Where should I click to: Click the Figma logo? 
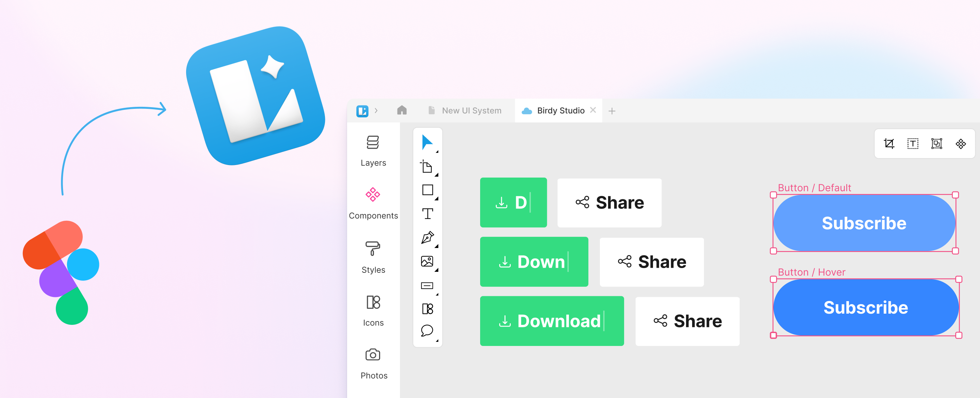tap(61, 272)
